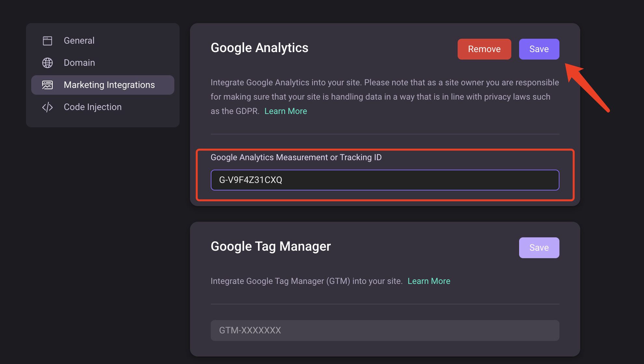This screenshot has height=364, width=644.
Task: Click the Integrate Google Tag Manager description
Action: tap(306, 281)
